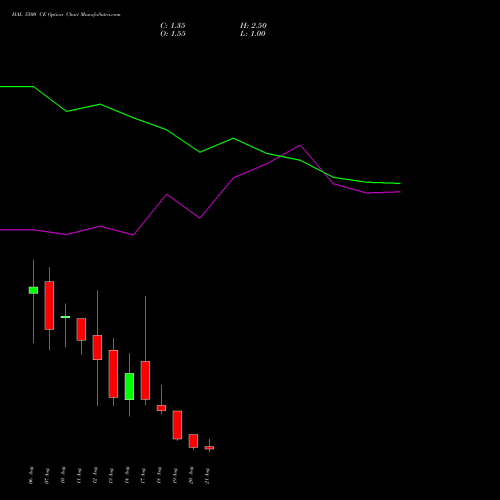500x500 pixels.
Task: Select the 21 Aug date label
Action: pos(207,476)
